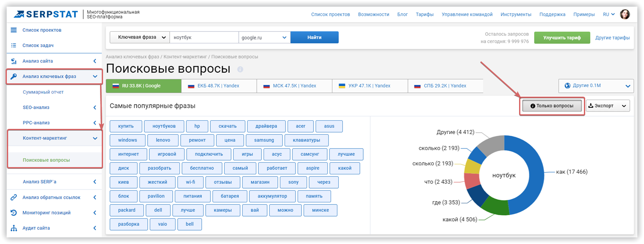Select the lenovo phrase tag
644x244 pixels.
[163, 140]
